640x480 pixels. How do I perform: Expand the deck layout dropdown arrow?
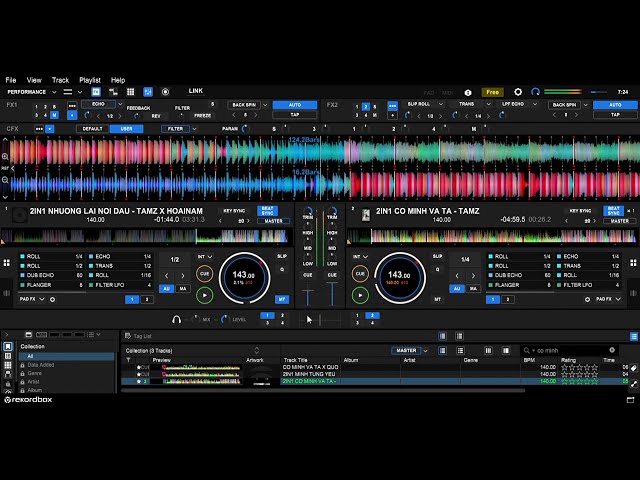(x=80, y=92)
